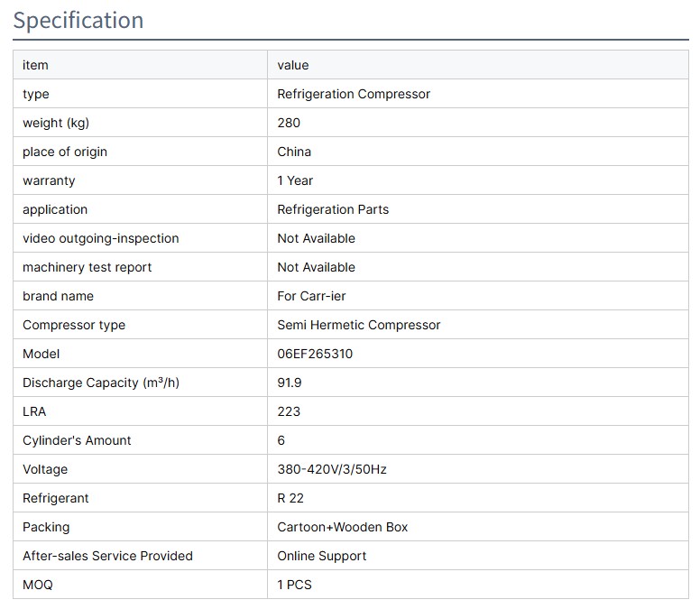The image size is (700, 609).
Task: Select the 'Cartoon+Wooden Box' packing value
Action: (x=342, y=527)
